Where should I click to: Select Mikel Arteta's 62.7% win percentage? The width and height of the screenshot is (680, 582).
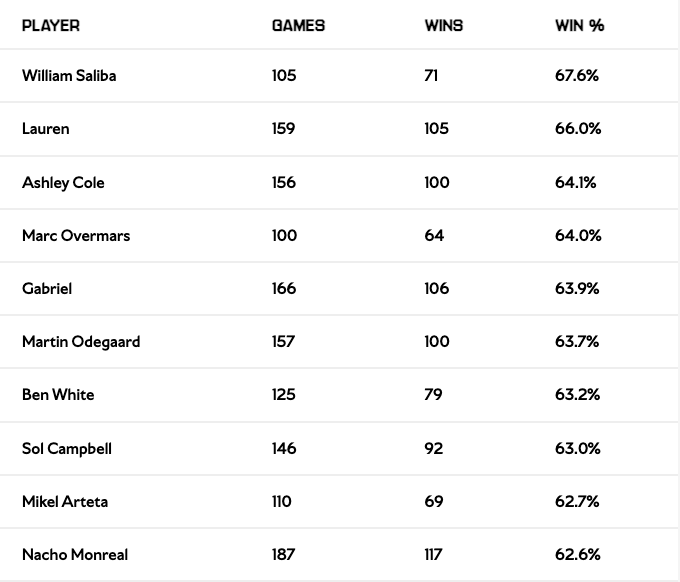point(577,502)
